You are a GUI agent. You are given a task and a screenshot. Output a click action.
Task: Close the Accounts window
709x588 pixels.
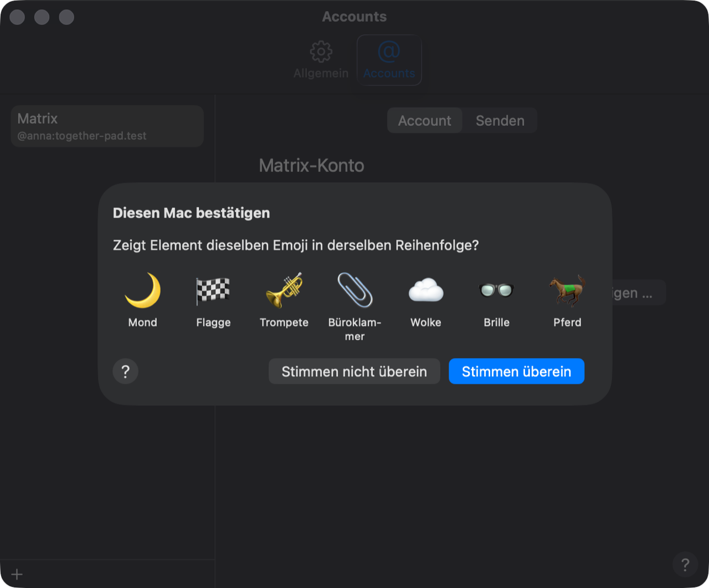coord(17,17)
